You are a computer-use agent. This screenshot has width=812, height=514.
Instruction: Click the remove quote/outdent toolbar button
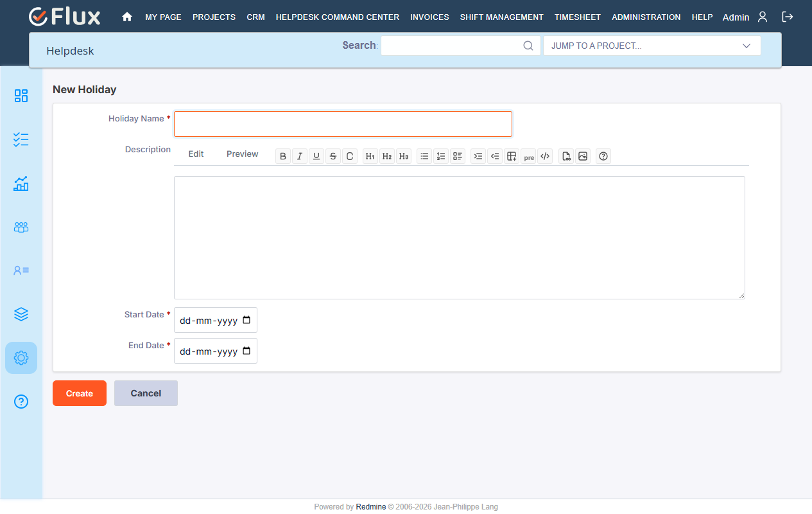(495, 156)
